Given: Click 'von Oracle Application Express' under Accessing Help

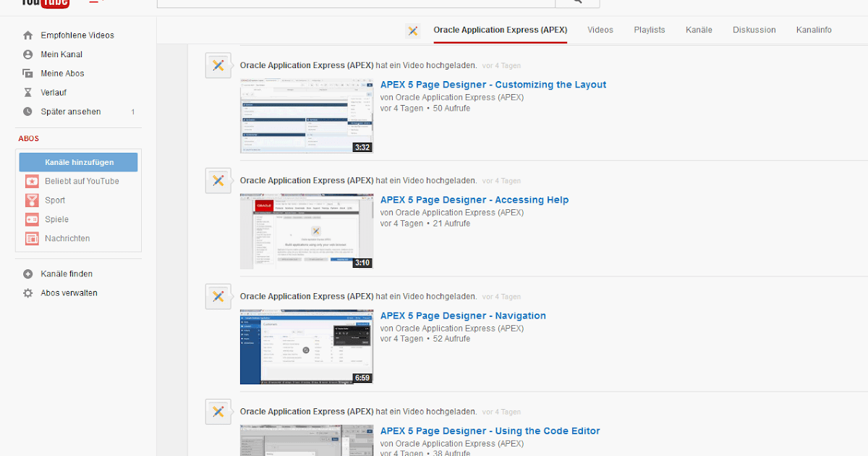Looking at the screenshot, I should point(452,213).
